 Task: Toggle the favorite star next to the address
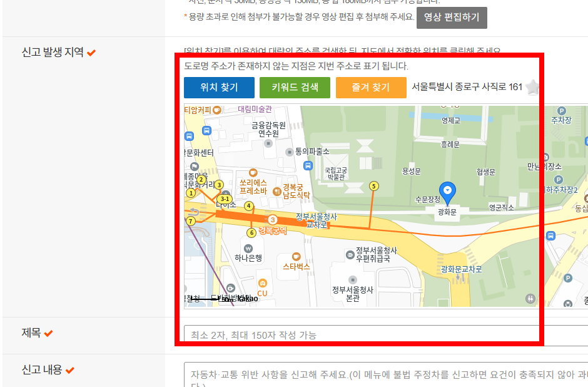(532, 88)
